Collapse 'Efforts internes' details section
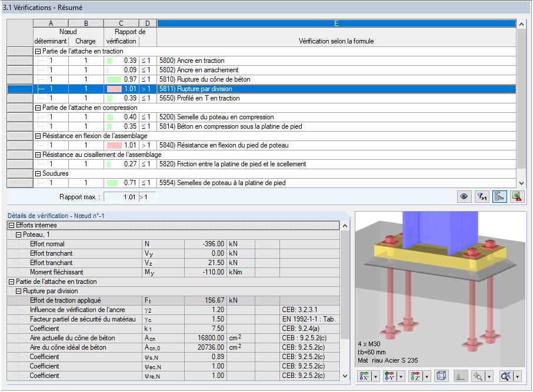This screenshot has height=392, width=533. click(x=12, y=225)
